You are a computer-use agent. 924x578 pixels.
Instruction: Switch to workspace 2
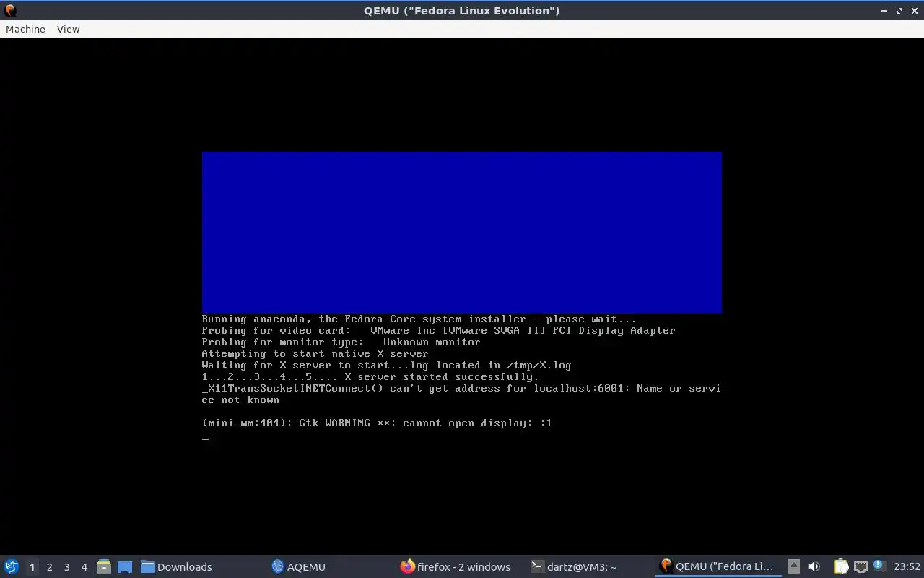(x=49, y=566)
